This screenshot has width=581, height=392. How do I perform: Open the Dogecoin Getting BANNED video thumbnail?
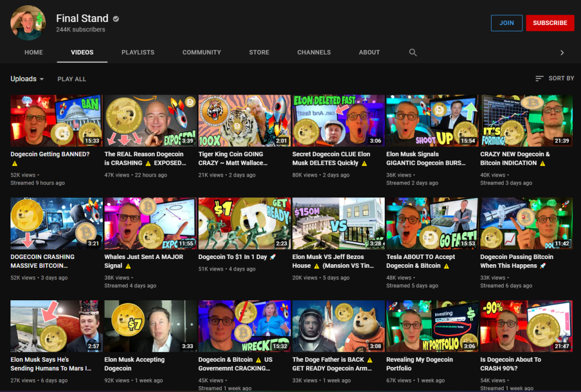(57, 120)
